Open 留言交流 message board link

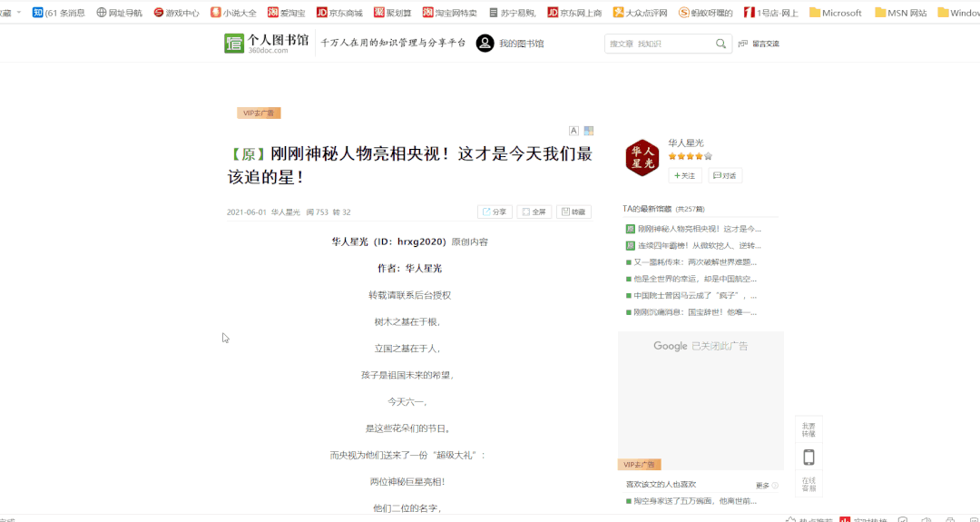pos(759,44)
